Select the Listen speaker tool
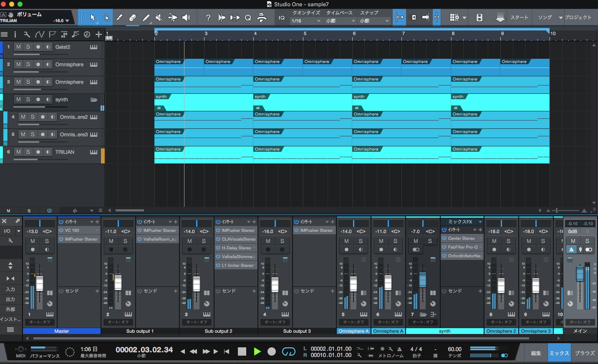The width and height of the screenshot is (598, 364). click(x=186, y=18)
